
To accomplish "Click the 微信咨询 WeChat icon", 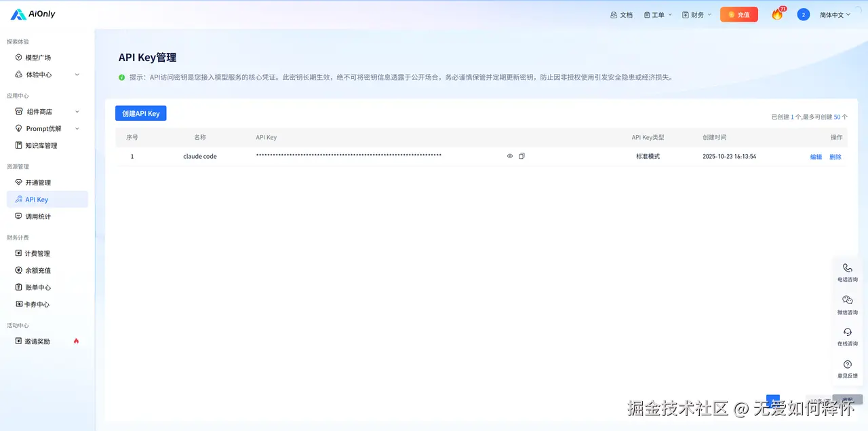I will click(x=848, y=300).
